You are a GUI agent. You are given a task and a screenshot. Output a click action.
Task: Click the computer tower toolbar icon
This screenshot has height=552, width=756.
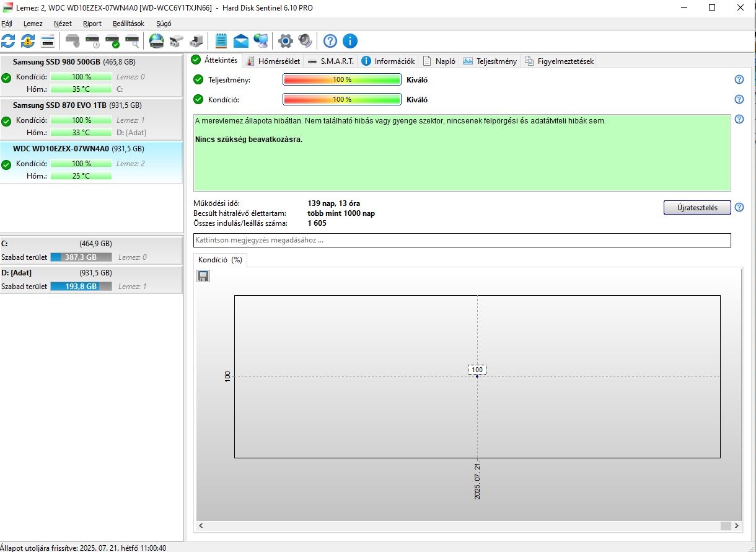tap(196, 42)
